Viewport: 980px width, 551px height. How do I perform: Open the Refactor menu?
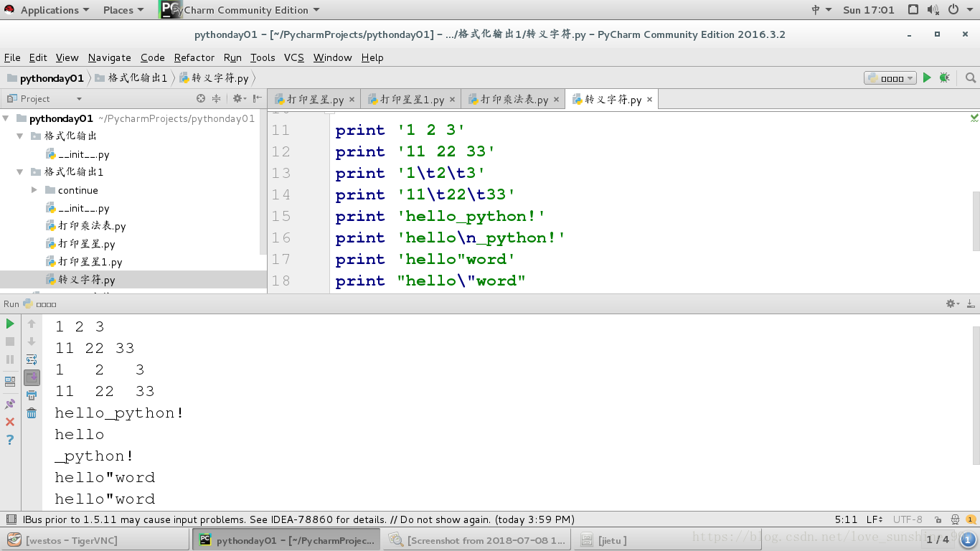(x=194, y=57)
